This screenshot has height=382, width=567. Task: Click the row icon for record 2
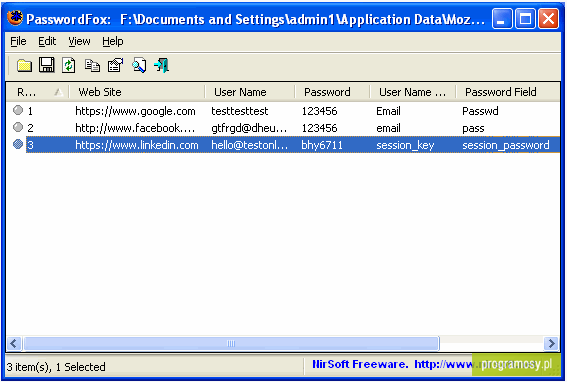coord(18,127)
